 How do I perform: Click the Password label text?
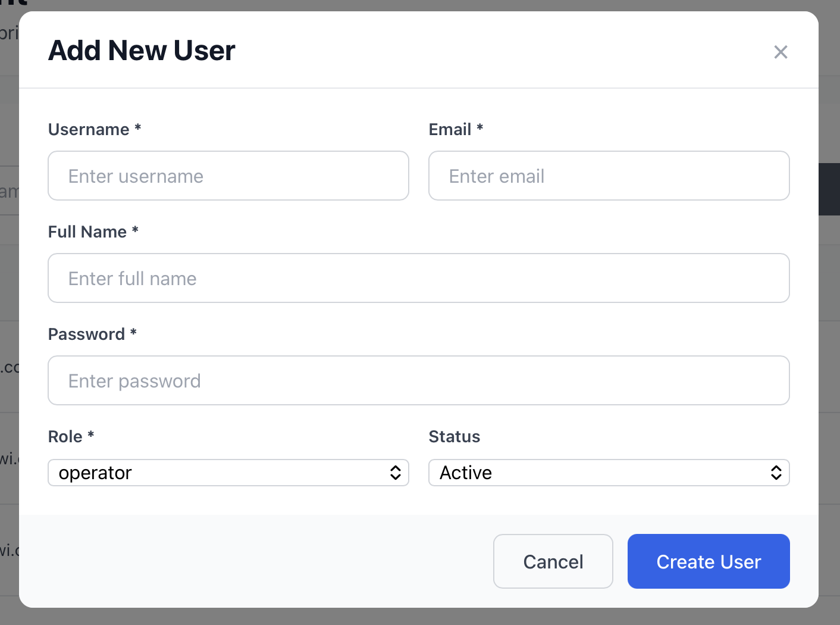point(86,335)
